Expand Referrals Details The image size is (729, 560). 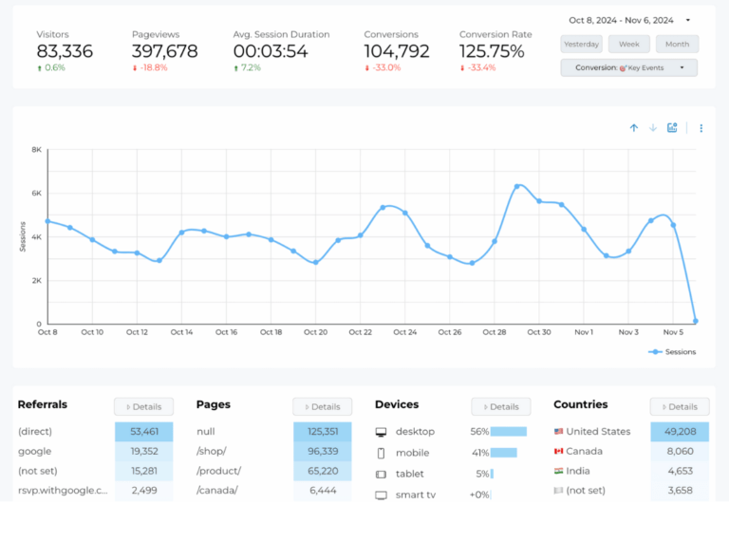(x=143, y=406)
